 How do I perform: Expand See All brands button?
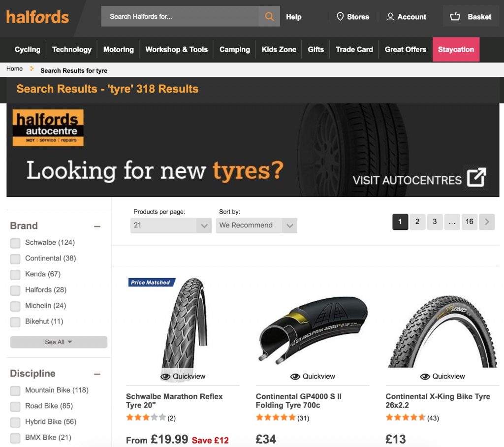tap(59, 342)
